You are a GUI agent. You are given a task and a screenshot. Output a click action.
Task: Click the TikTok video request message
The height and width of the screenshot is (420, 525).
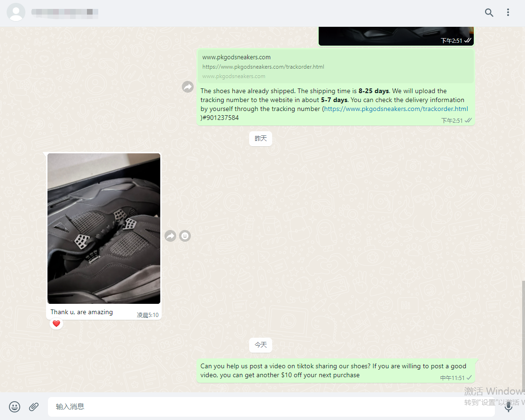point(333,371)
